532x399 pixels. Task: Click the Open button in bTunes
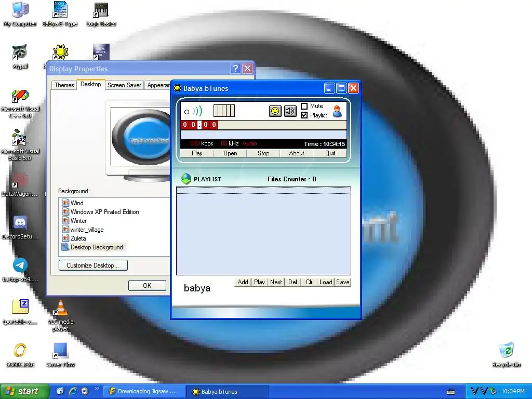[x=230, y=153]
